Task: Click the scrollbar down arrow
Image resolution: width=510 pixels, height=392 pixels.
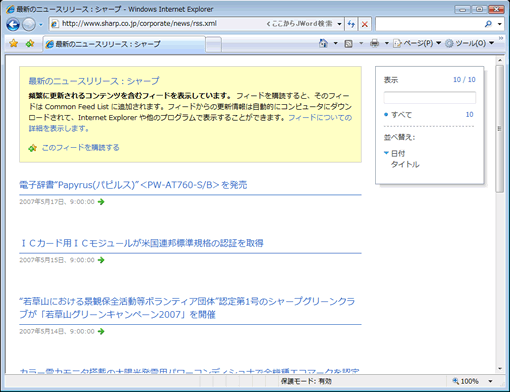Action: [499, 369]
